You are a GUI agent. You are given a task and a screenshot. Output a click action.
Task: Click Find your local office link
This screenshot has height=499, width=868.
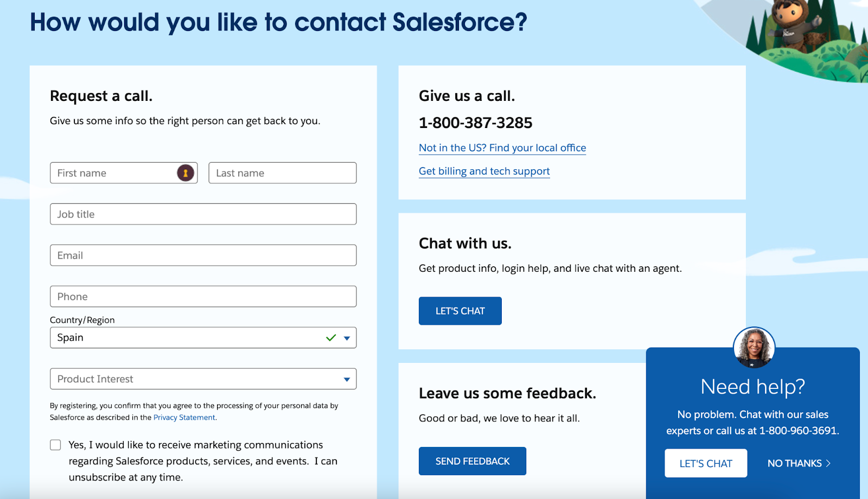point(502,148)
